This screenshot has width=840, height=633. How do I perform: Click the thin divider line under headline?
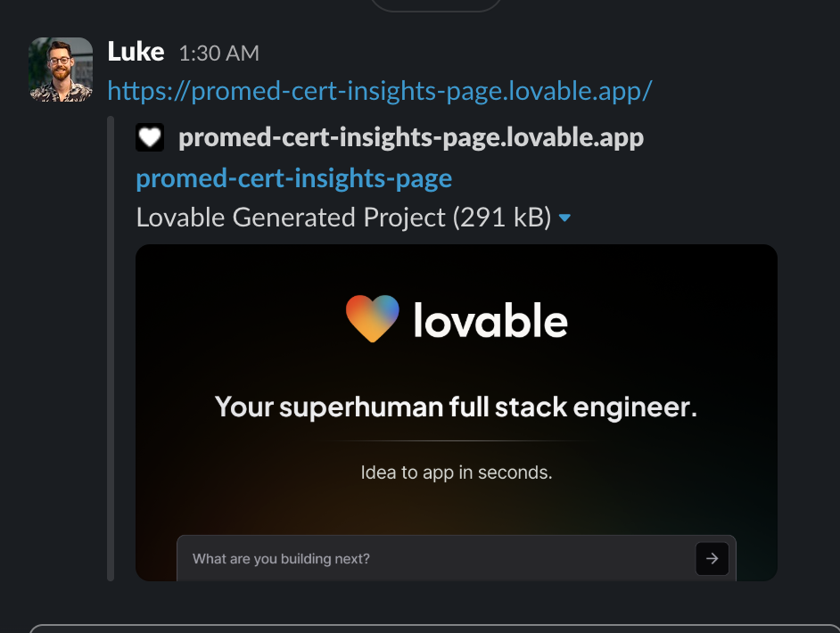[456, 440]
